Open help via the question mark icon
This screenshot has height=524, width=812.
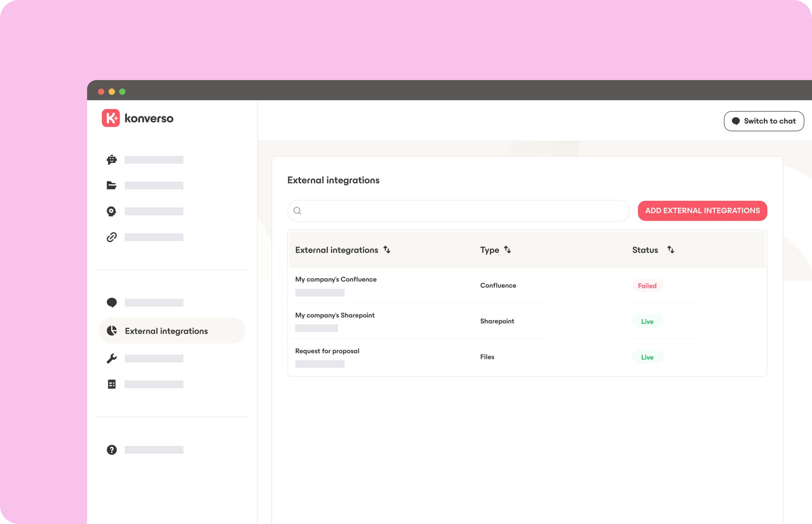pyautogui.click(x=112, y=450)
